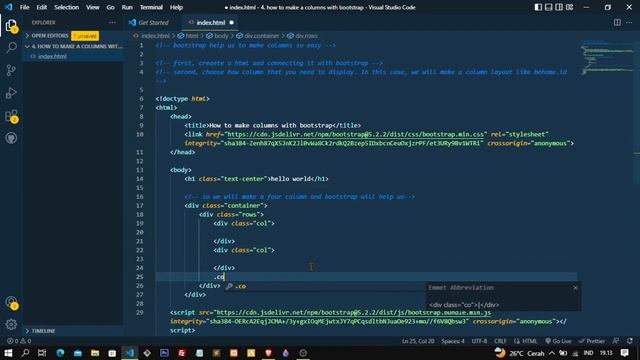The image size is (640, 360).
Task: Show hidden system tray icons
Action: pos(552,353)
